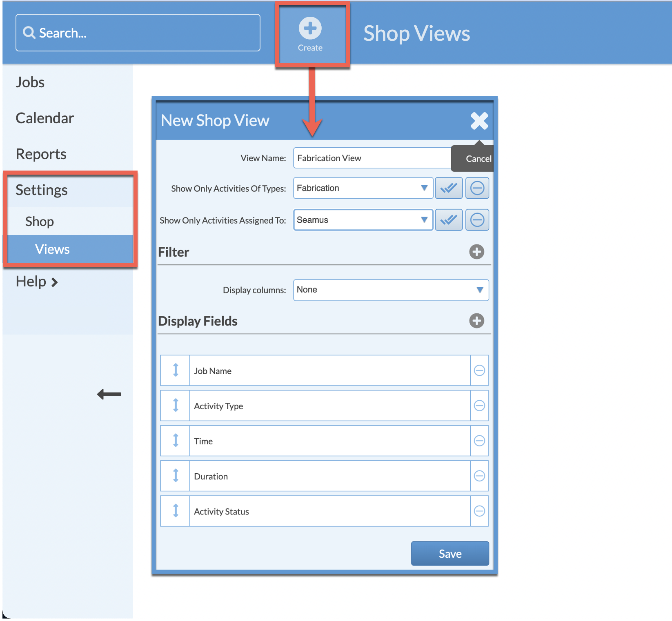Click the remove icon beside the Fabrication dropdown
This screenshot has width=672, height=621.
click(x=477, y=188)
